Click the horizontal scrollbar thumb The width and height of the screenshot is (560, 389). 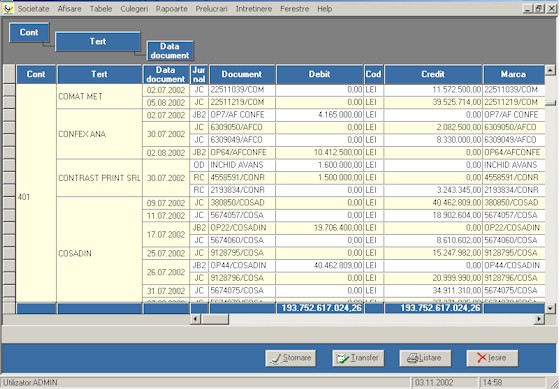pyautogui.click(x=215, y=319)
